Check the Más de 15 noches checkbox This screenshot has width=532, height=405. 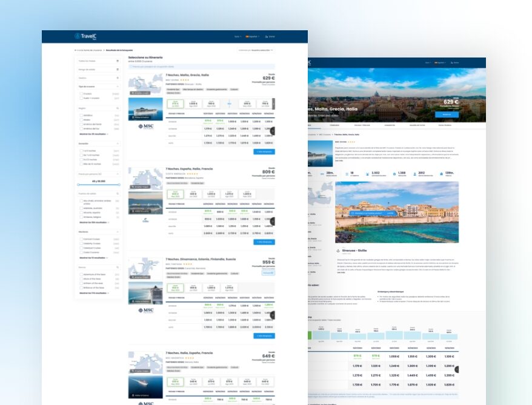(x=81, y=164)
